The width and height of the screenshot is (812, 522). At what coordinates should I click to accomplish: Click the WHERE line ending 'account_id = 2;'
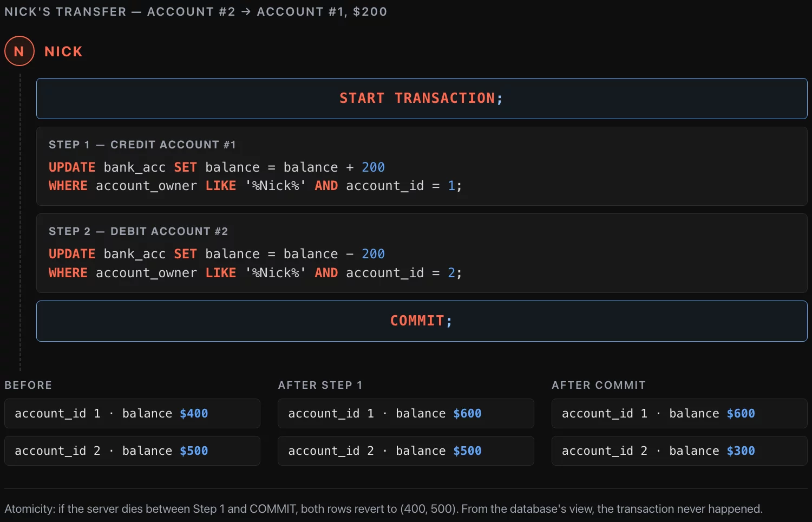pyautogui.click(x=255, y=273)
